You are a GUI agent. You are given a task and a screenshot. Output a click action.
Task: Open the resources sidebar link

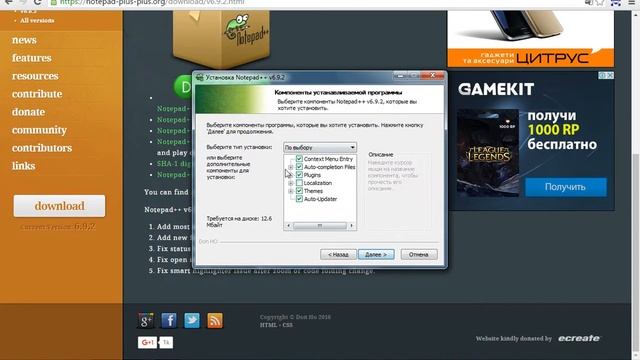pyautogui.click(x=35, y=76)
